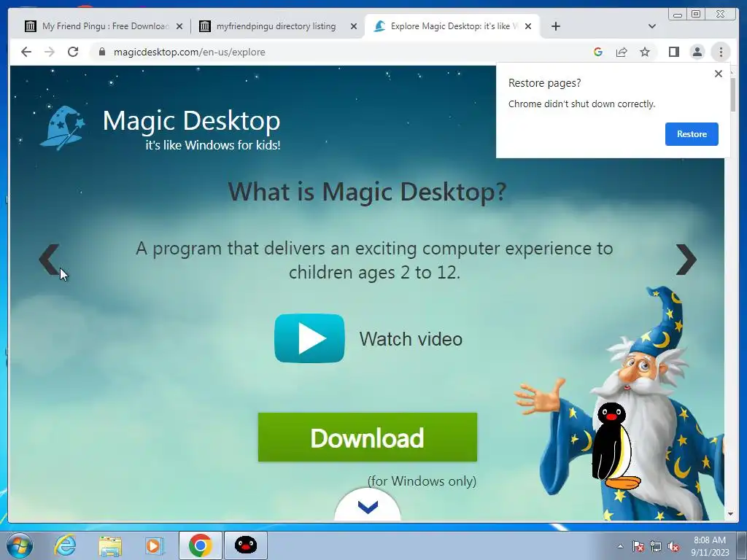Open the Windows Start menu
Viewport: 747px width, 560px height.
click(x=20, y=545)
